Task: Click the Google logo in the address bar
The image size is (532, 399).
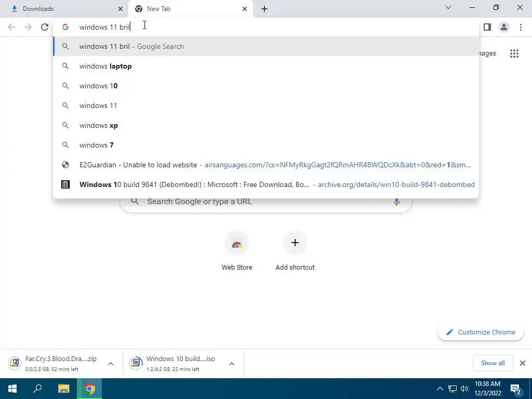Action: click(x=65, y=27)
